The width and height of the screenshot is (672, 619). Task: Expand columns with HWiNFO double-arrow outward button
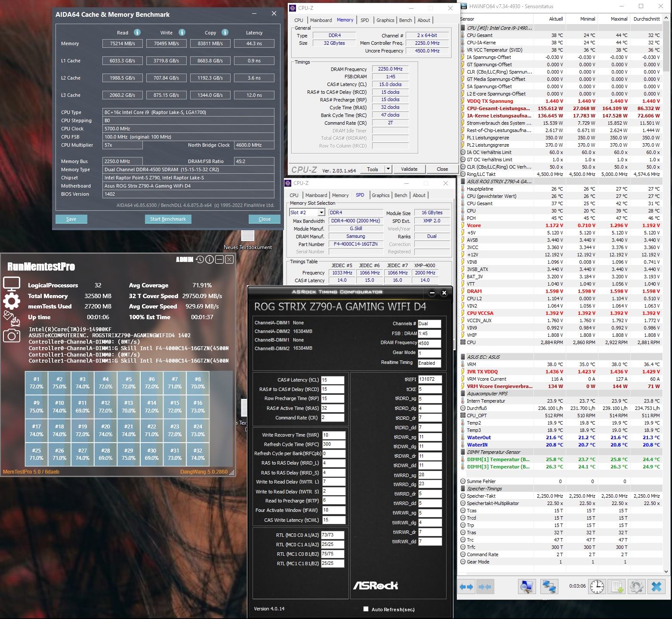(466, 587)
